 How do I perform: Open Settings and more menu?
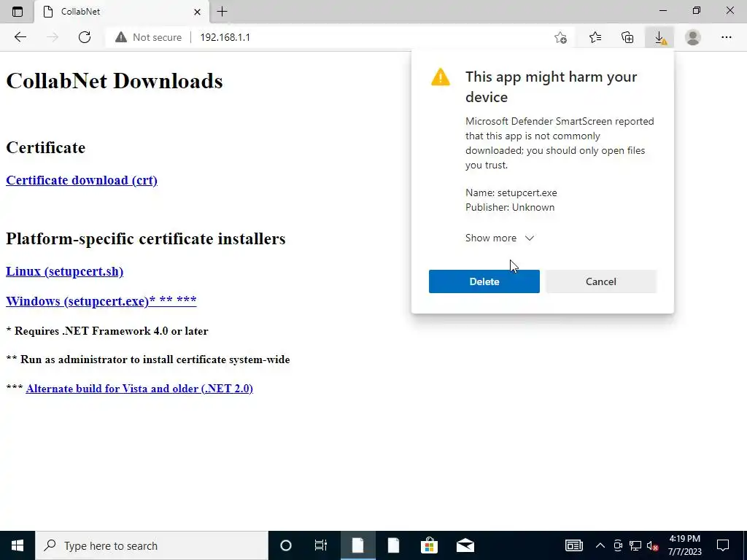click(726, 37)
